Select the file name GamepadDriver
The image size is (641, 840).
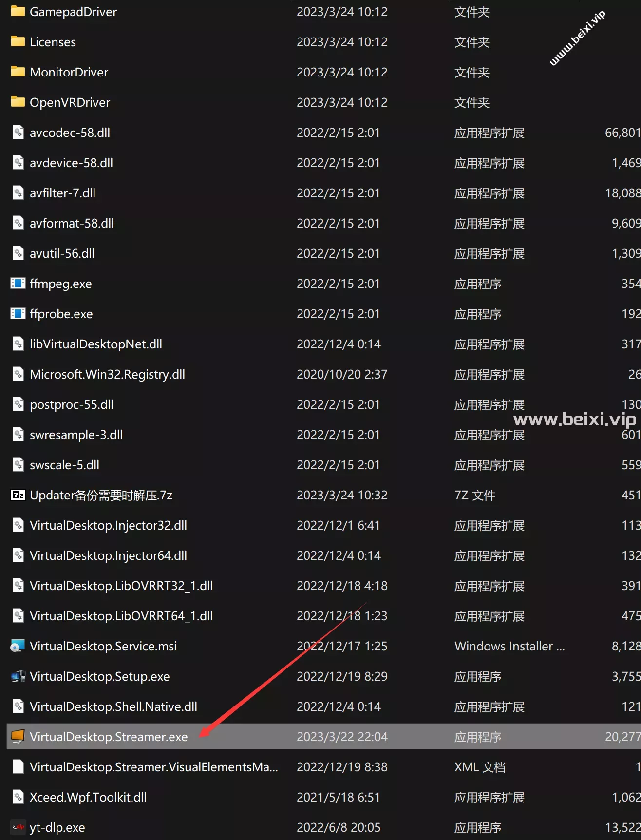(x=74, y=12)
